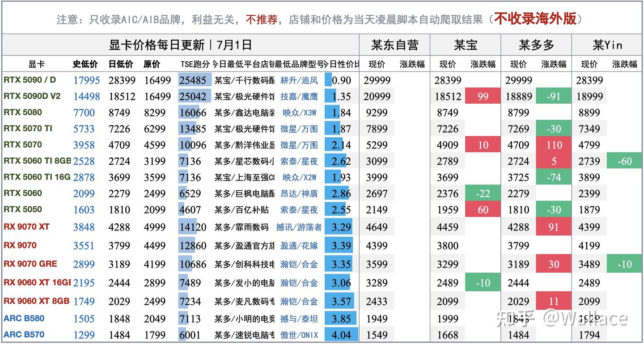Select the 'RTX 5070 TI' row label
Viewport: 644px width, 344px height.
[x=28, y=128]
